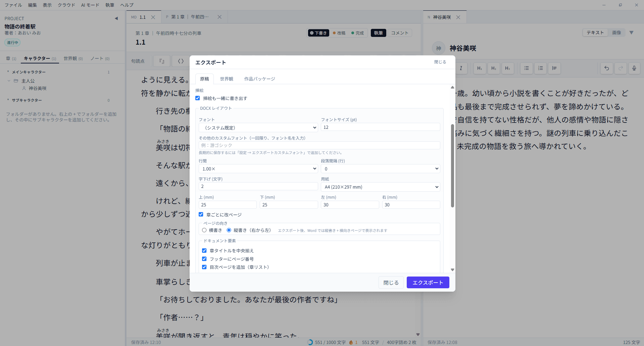Click the scroll down arrow in export dialog

coord(452,270)
